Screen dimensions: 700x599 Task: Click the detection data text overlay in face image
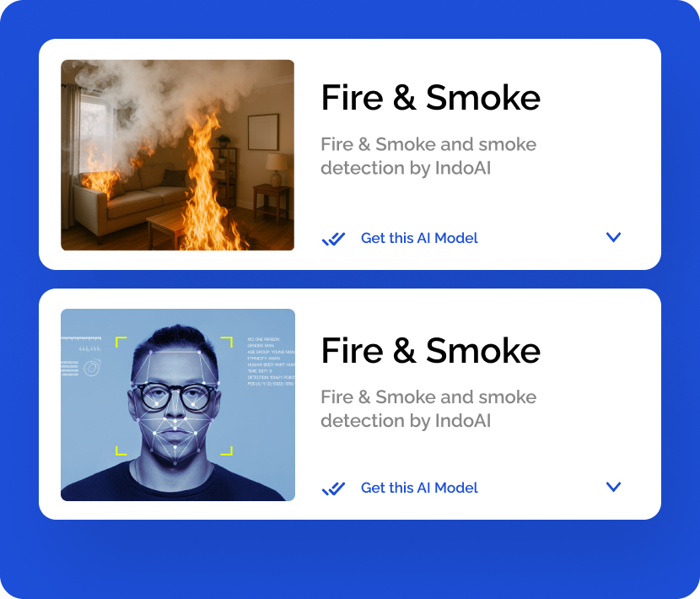[271, 361]
